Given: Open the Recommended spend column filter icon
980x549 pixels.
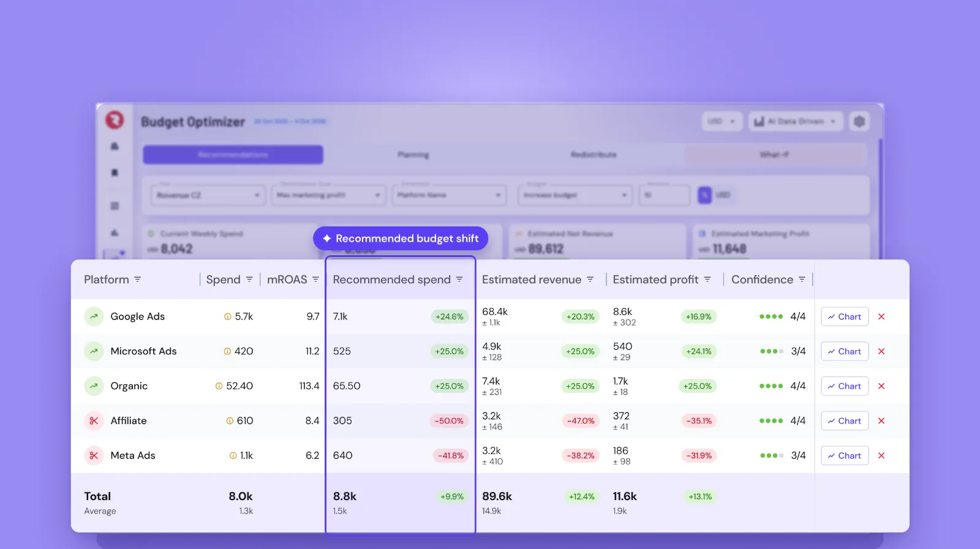Looking at the screenshot, I should point(459,279).
